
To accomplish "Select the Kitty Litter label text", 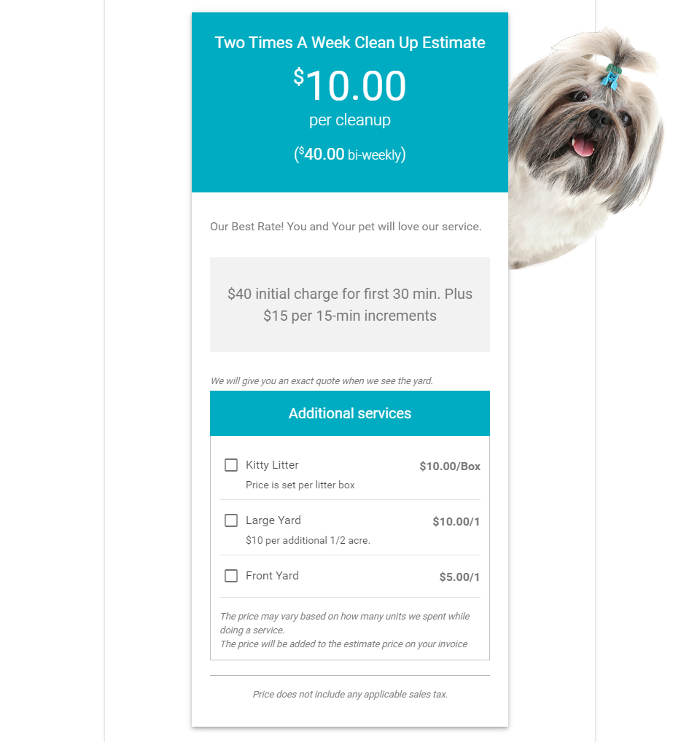I will pyautogui.click(x=272, y=465).
